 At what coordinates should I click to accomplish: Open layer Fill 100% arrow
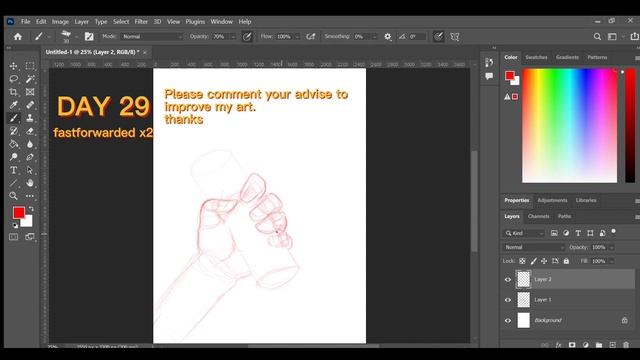612,262
